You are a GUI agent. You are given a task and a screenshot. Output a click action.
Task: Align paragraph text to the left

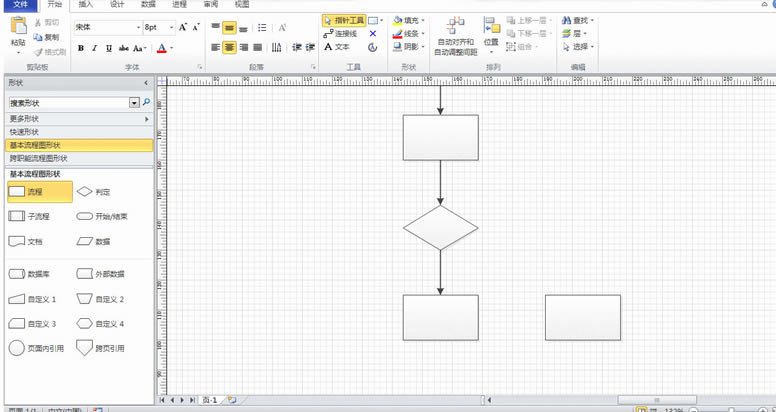click(215, 48)
